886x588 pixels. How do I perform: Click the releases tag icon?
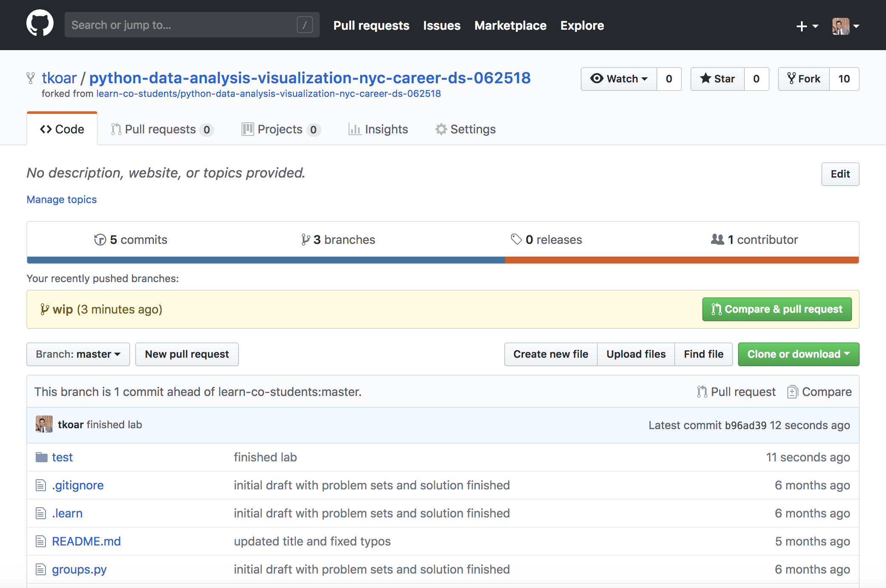coord(516,239)
